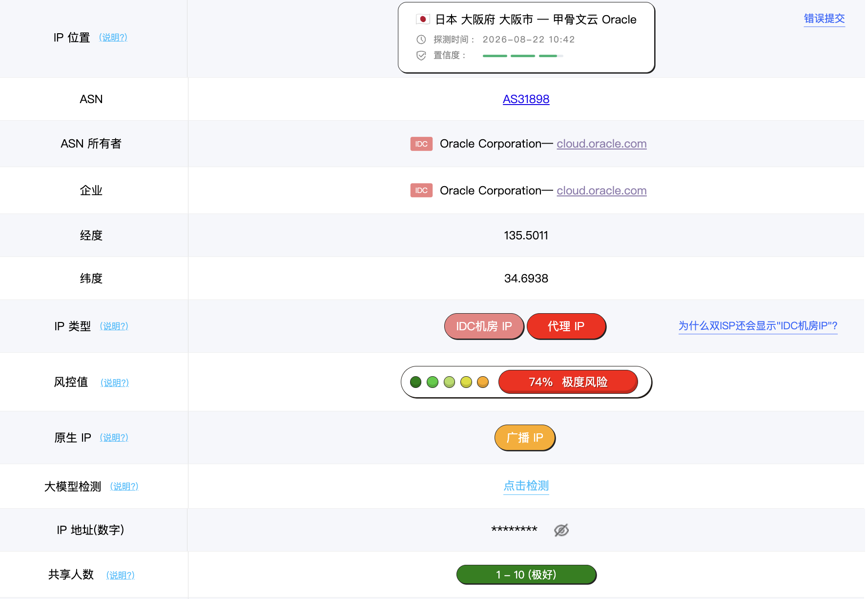Click the 企业 row label

[x=91, y=191]
